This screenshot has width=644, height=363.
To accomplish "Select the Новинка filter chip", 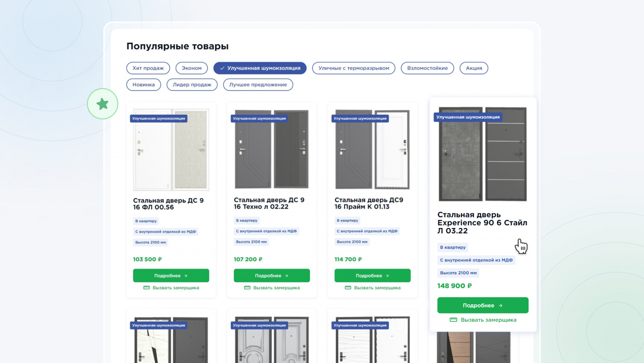I will coord(144,85).
